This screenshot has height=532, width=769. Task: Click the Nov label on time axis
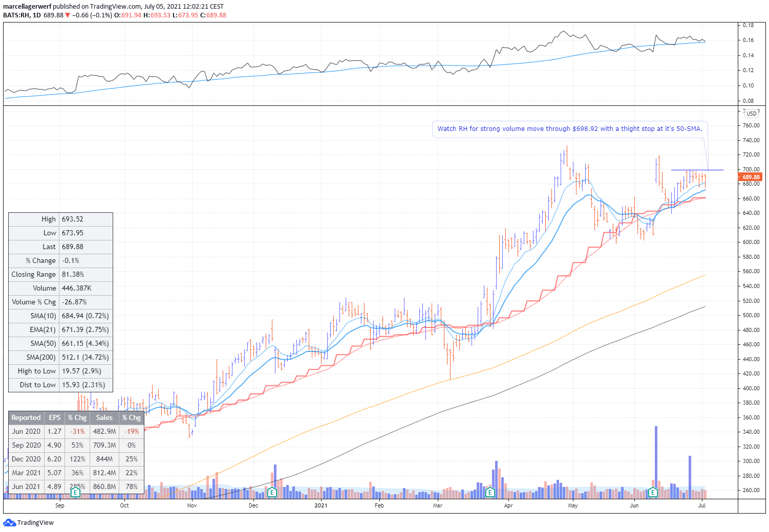(192, 505)
